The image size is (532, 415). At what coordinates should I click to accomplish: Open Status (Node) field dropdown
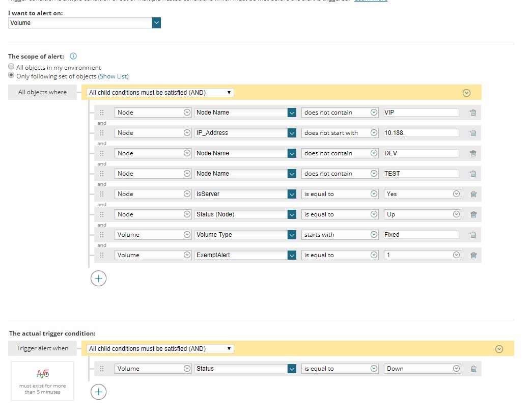click(x=245, y=214)
